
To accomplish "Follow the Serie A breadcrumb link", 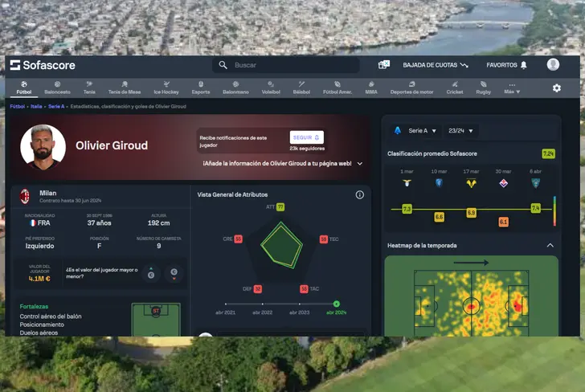I will pyautogui.click(x=56, y=107).
